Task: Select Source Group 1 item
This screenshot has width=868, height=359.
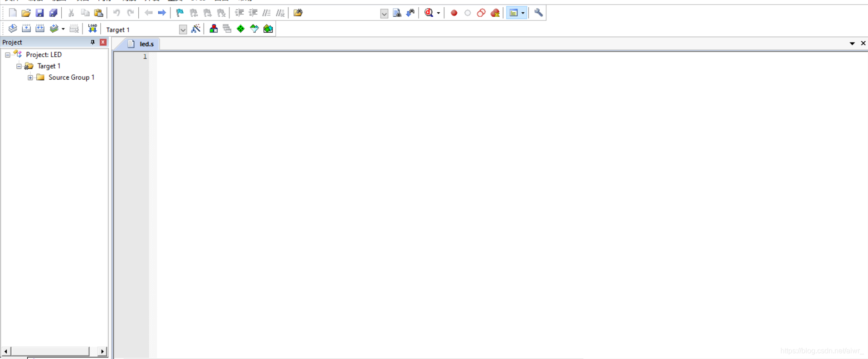Action: tap(71, 77)
